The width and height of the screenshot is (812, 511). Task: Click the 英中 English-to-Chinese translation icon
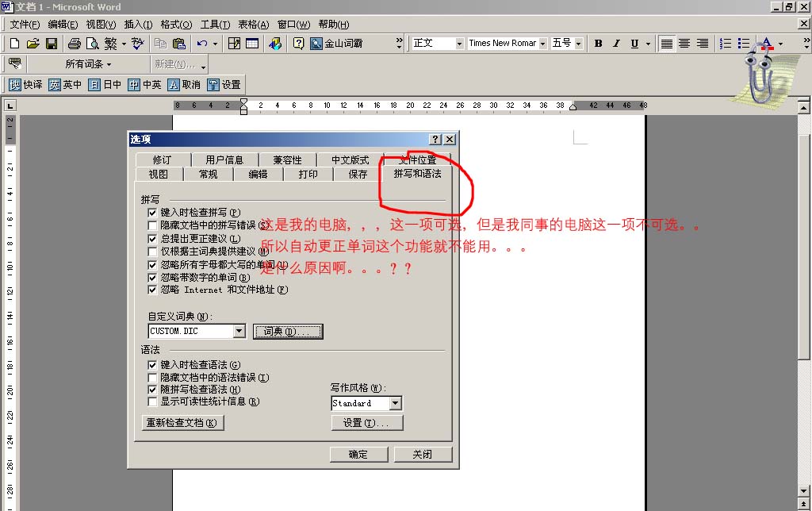pyautogui.click(x=65, y=84)
